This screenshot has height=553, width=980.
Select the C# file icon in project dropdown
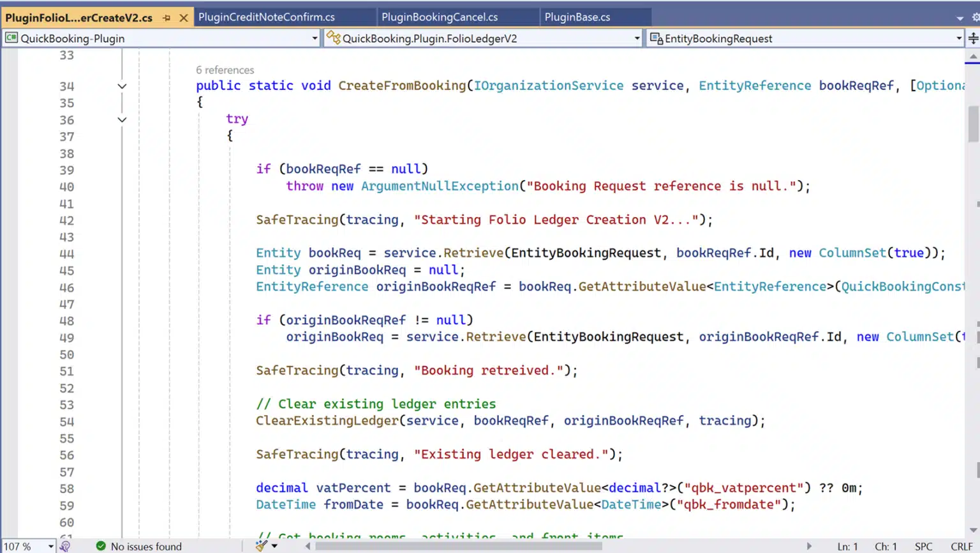(11, 38)
